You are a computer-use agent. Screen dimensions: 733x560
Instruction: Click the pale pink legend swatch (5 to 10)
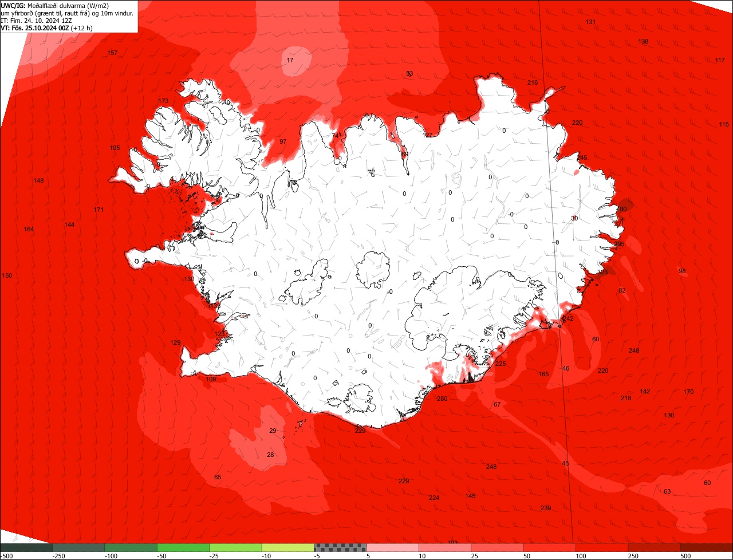[x=393, y=547]
